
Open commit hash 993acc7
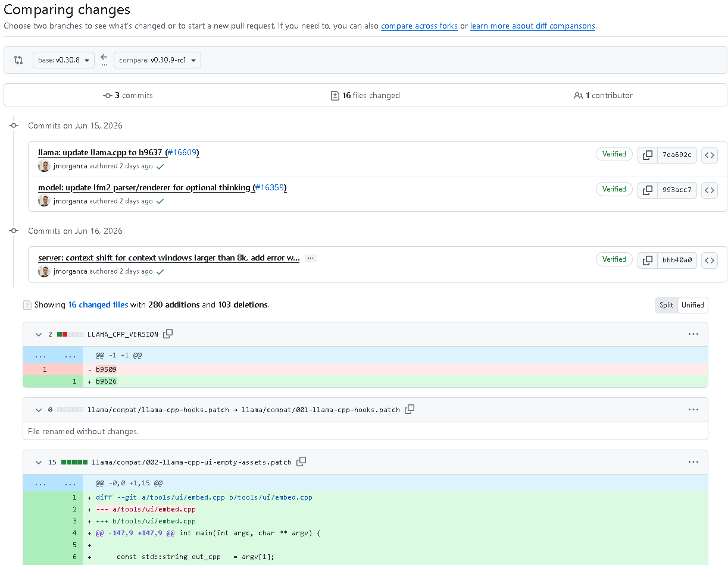pyautogui.click(x=677, y=190)
